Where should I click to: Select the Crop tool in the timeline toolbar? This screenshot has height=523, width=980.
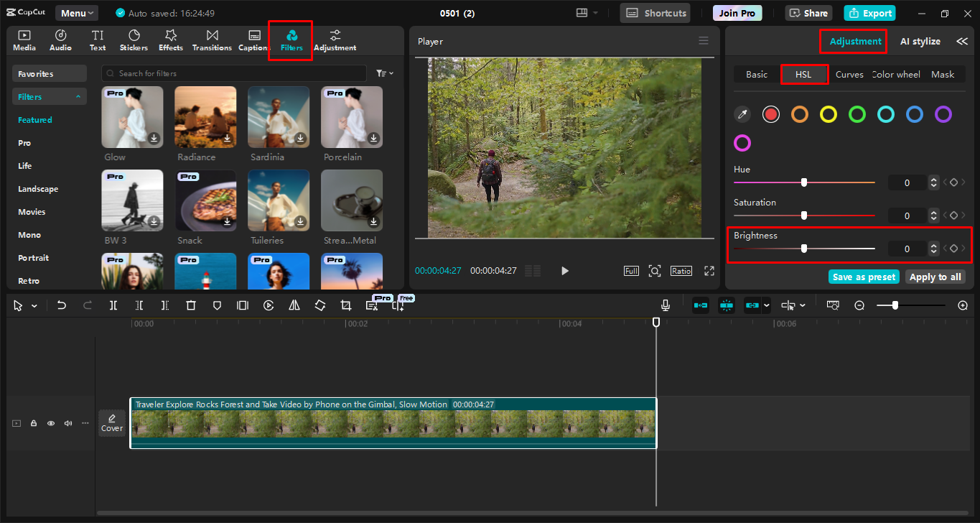click(345, 305)
